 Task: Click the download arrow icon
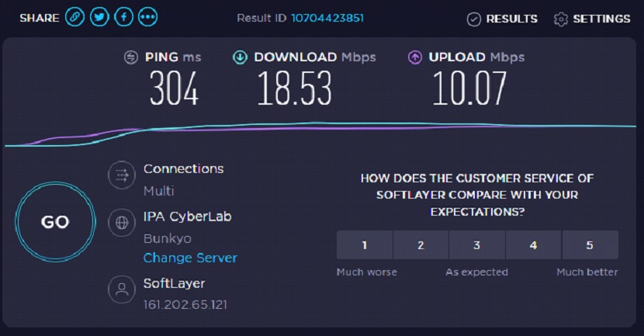pos(241,57)
